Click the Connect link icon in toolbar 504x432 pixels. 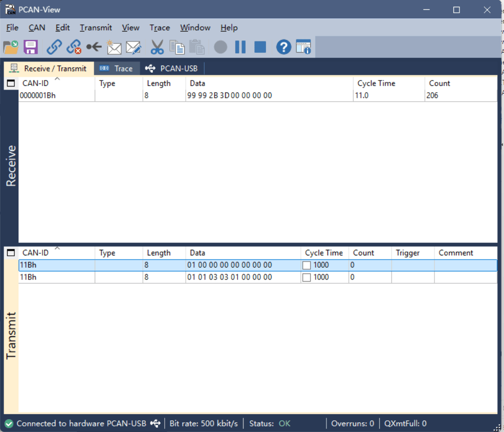click(x=54, y=48)
